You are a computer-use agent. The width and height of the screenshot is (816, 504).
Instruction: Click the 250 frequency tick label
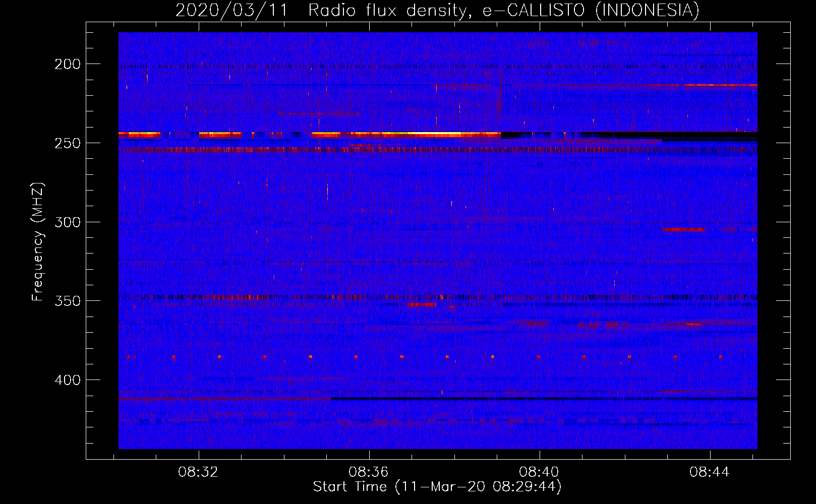(68, 143)
